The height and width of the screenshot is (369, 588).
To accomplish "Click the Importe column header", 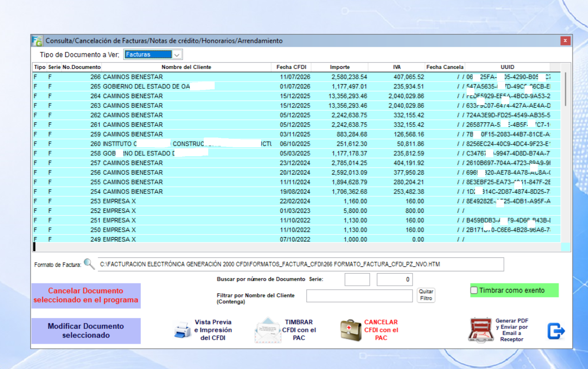I will 340,67.
